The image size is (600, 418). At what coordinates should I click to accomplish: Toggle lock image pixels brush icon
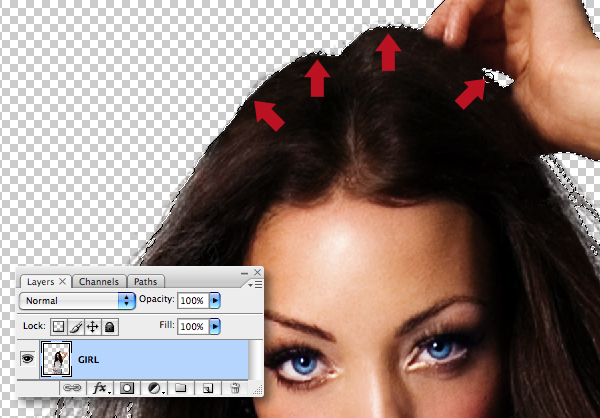[76, 327]
